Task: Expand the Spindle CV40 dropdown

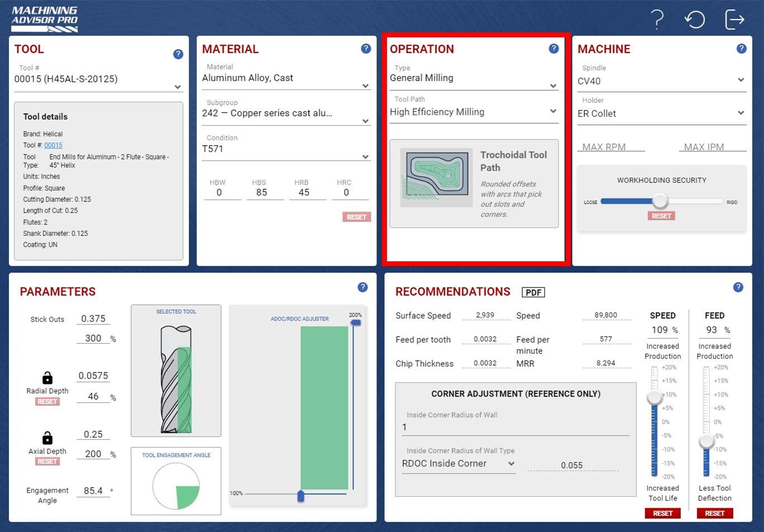Action: [662, 81]
